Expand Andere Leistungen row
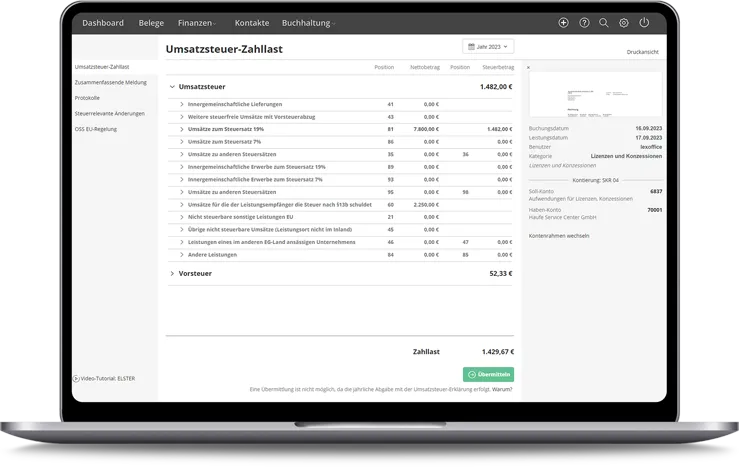Viewport: 739px width, 467px height. 182,254
